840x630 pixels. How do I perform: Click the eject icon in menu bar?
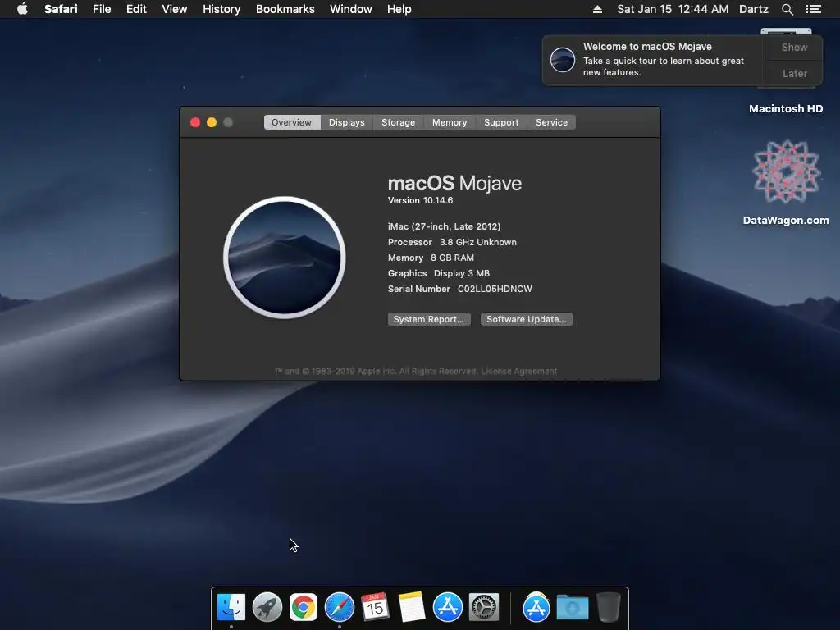click(x=597, y=9)
